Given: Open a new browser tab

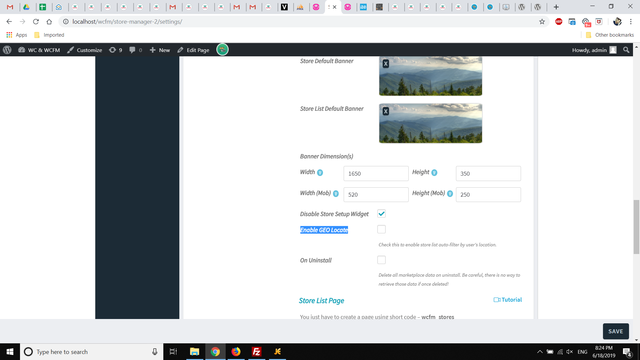Looking at the screenshot, I should coord(556,7).
